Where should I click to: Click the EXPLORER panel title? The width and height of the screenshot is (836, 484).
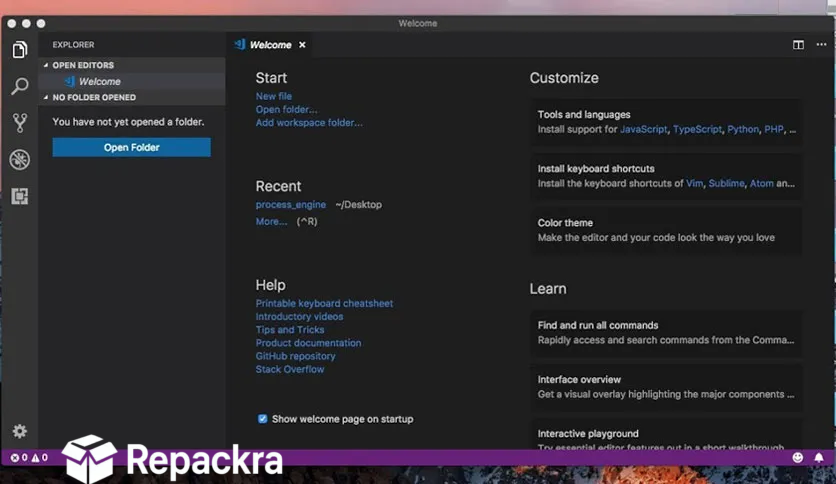73,45
